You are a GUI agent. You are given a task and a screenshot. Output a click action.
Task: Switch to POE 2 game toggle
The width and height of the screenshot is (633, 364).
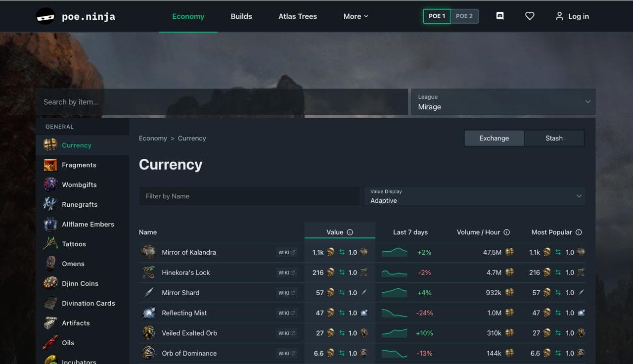coord(464,16)
